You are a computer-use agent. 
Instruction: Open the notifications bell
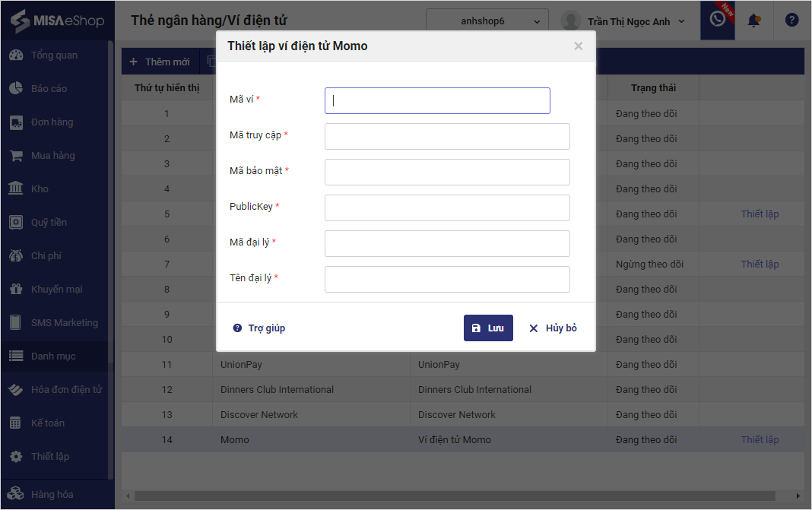pyautogui.click(x=754, y=21)
